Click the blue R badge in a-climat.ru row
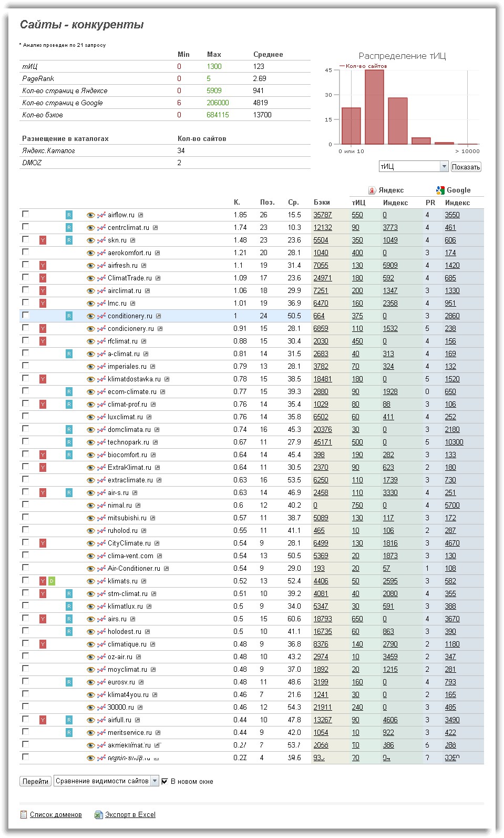 click(69, 354)
